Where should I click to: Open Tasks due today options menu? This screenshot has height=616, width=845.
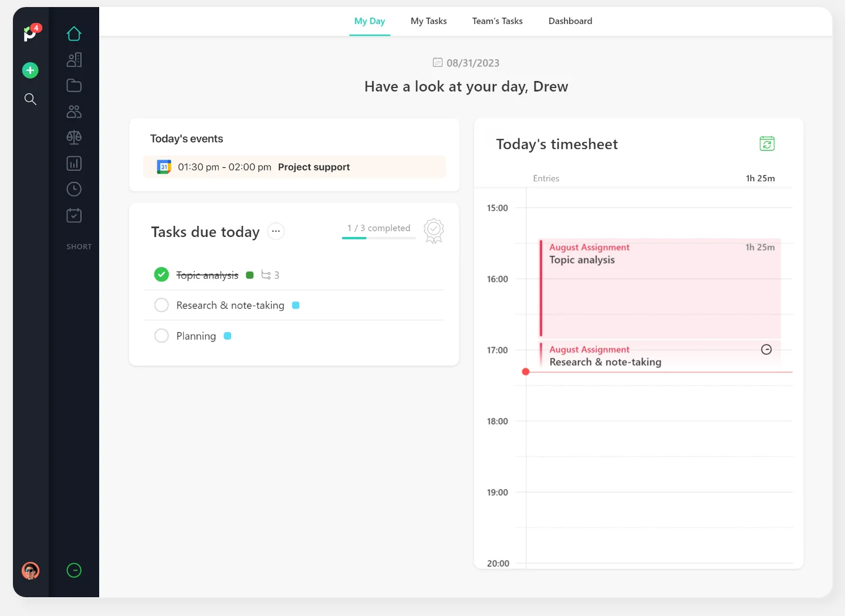(276, 231)
